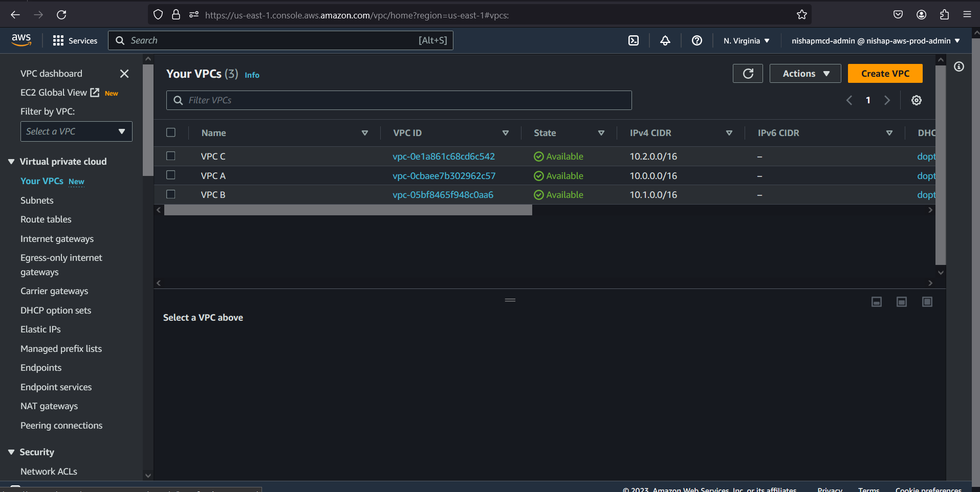The width and height of the screenshot is (980, 492).
Task: Select the VPC C row checkbox
Action: (171, 156)
